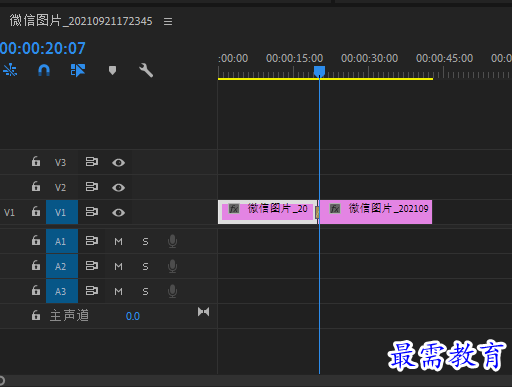Click the blue playhead marker
Image resolution: width=512 pixels, height=387 pixels.
click(x=319, y=71)
